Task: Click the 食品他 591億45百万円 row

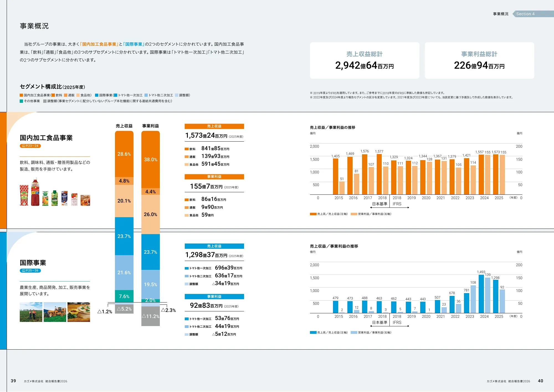Action: coord(207,164)
